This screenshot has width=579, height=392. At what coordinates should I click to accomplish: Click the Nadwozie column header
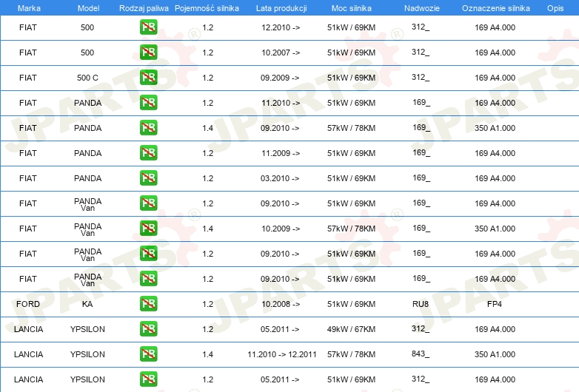point(422,8)
